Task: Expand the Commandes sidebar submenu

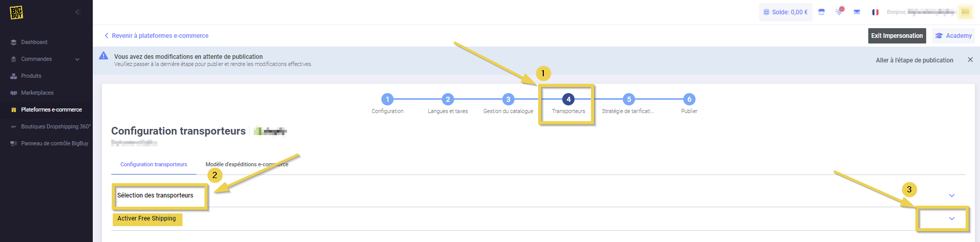Action: 77,59
